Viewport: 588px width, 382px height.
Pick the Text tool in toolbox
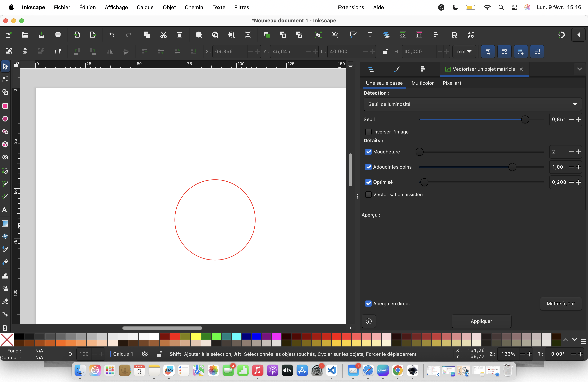pyautogui.click(x=5, y=210)
